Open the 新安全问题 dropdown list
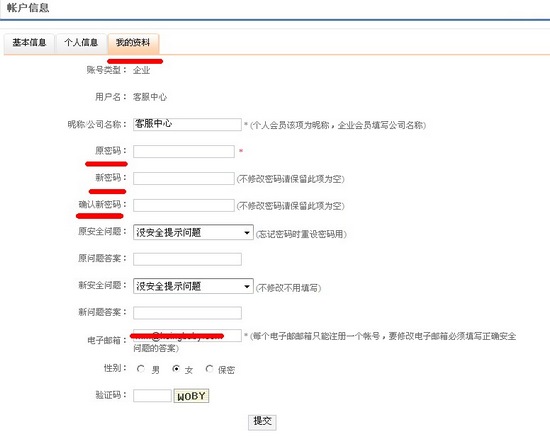This screenshot has height=437, width=550. click(193, 286)
